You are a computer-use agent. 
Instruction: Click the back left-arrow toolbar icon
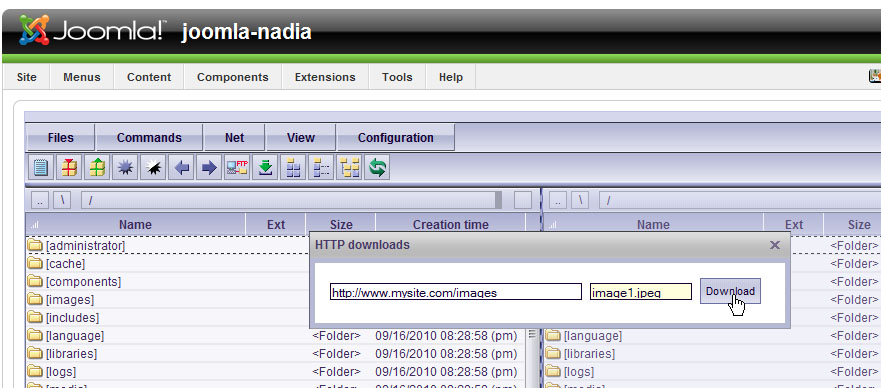point(181,167)
